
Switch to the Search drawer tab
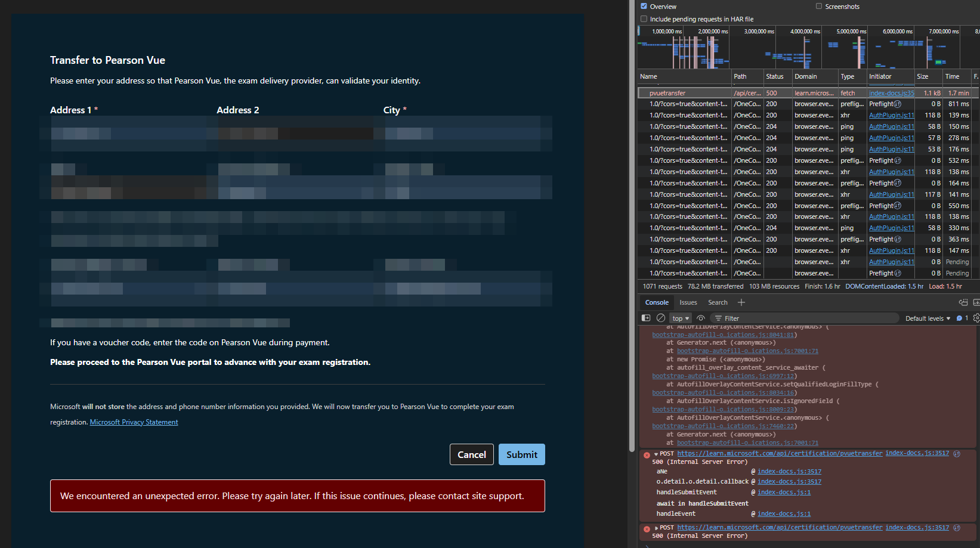718,302
